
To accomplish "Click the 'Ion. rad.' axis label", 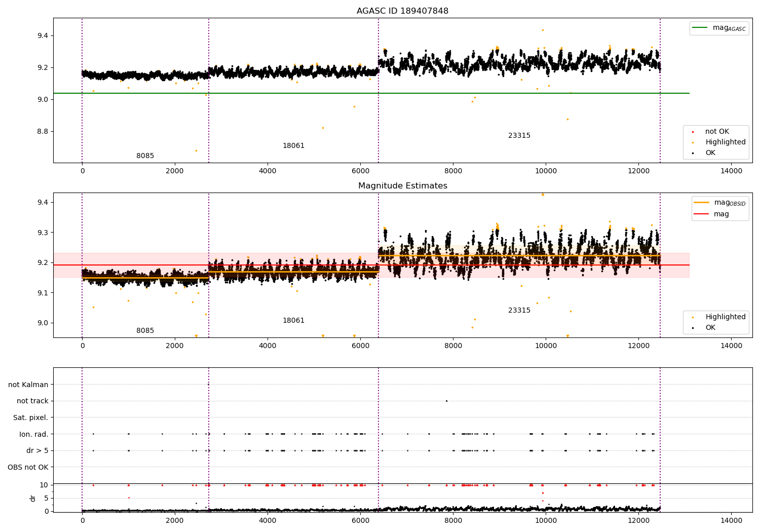I will (x=34, y=435).
